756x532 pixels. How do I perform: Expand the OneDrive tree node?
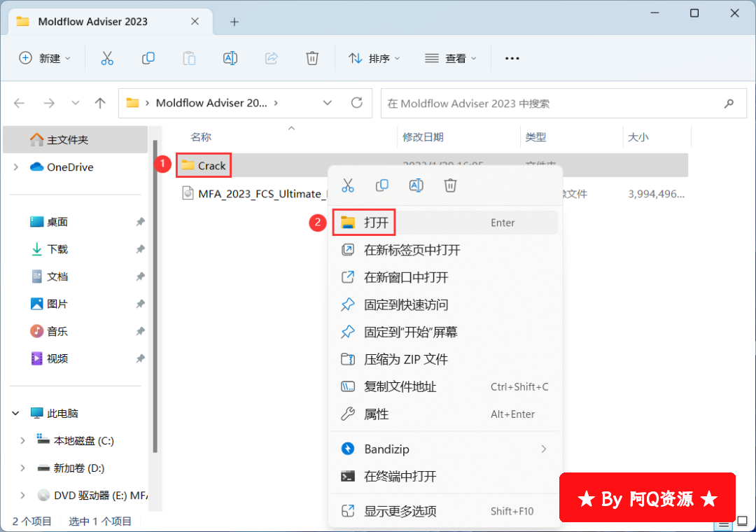point(16,167)
